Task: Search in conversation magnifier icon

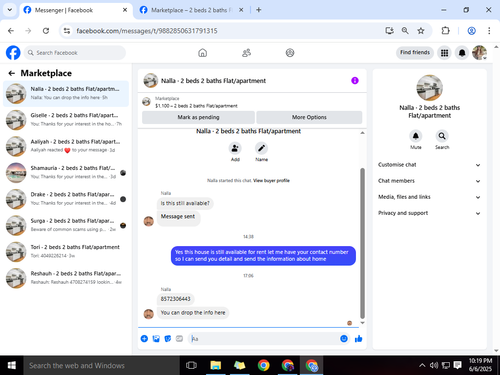Action: 442,136
